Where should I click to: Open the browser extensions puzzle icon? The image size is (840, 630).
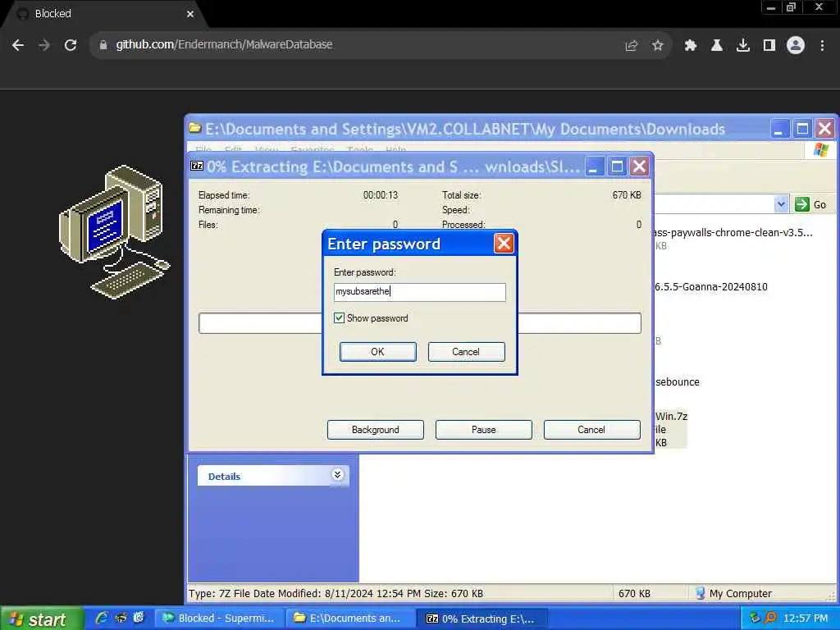[691, 46]
